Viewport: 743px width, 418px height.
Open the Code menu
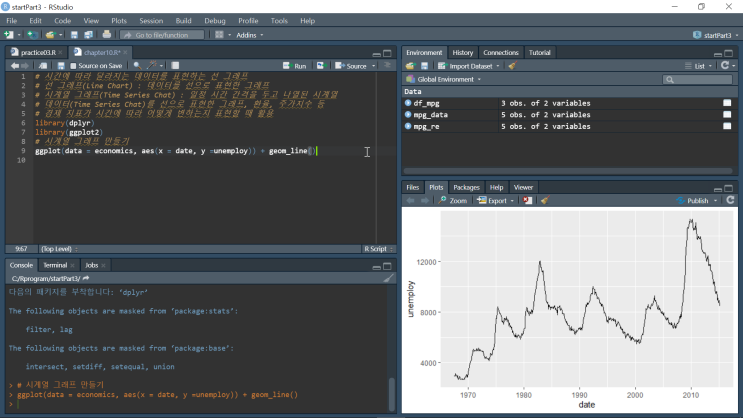click(x=62, y=21)
